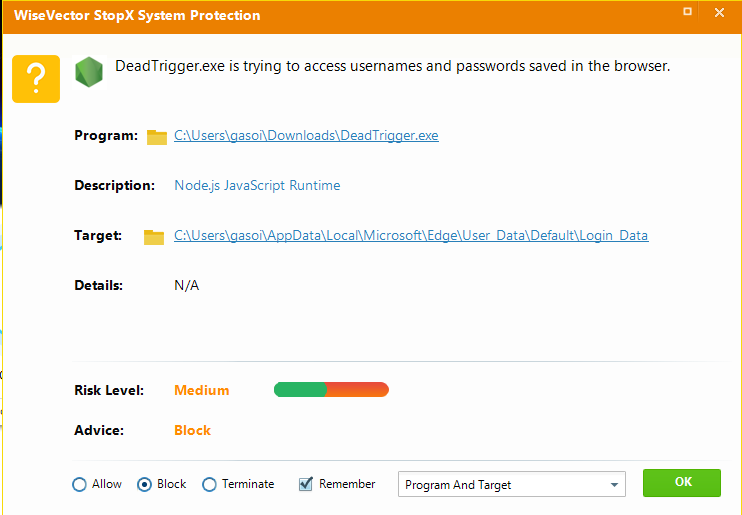Click the folder icon beside Target path
742x515 pixels.
tap(153, 237)
